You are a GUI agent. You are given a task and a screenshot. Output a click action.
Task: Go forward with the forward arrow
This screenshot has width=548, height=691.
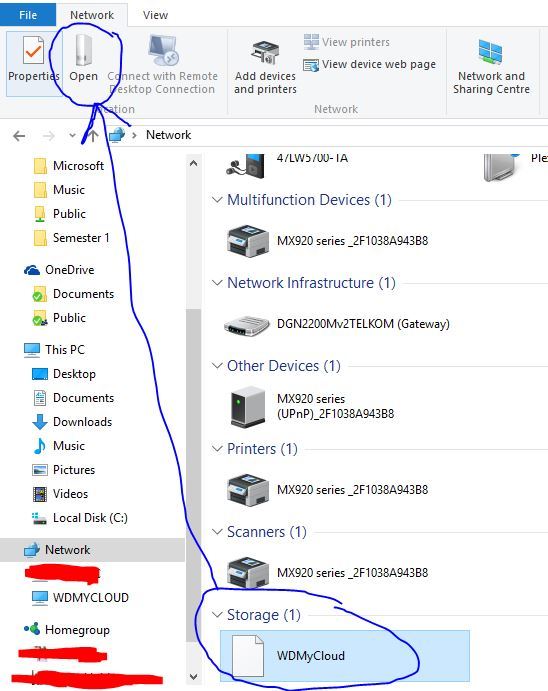[x=48, y=136]
